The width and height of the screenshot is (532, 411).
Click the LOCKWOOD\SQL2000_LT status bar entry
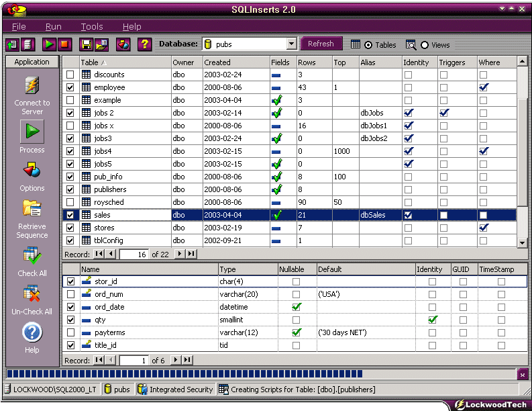52,390
